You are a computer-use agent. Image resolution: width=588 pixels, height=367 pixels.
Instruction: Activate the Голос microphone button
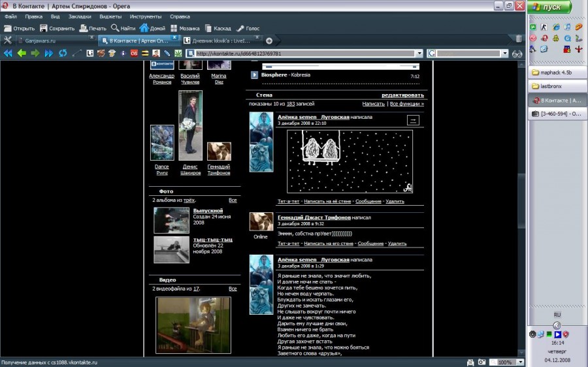[248, 29]
